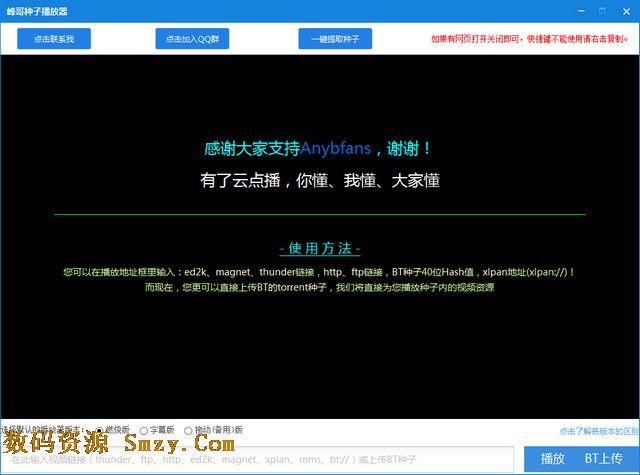Click BT上传 to upload torrent
This screenshot has height=475, width=640.
[604, 459]
